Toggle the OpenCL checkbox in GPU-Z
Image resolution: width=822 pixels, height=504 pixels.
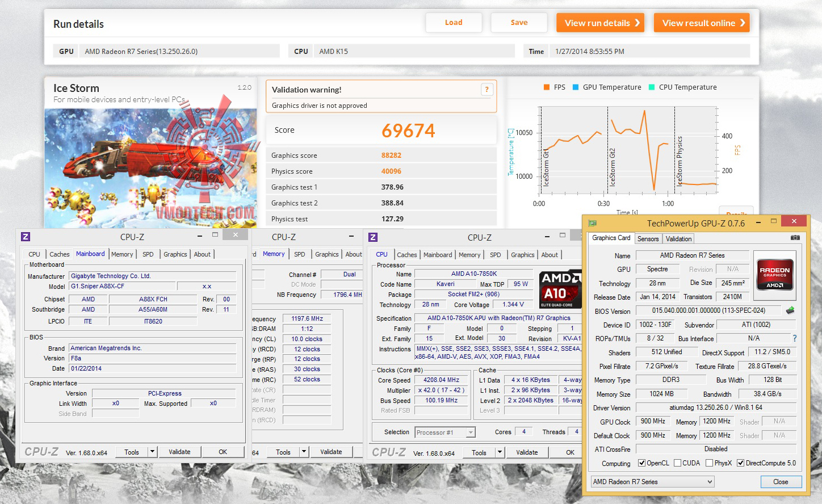[641, 463]
